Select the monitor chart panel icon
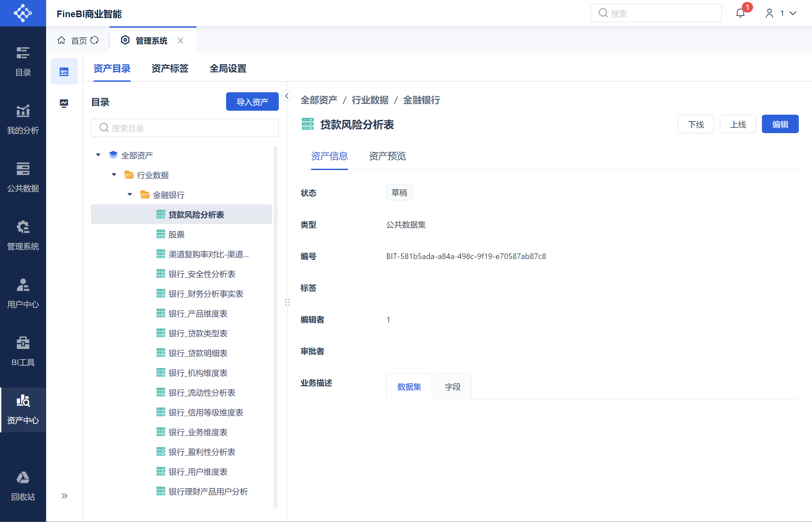 64,103
